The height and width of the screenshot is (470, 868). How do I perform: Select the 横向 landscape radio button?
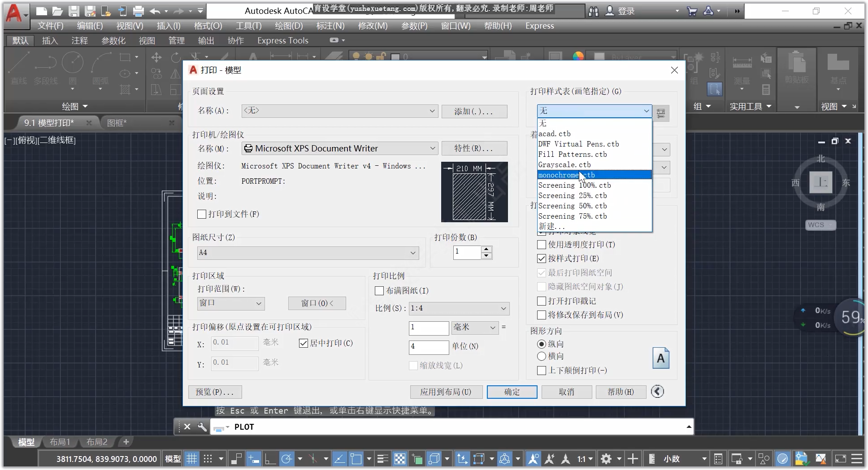542,356
